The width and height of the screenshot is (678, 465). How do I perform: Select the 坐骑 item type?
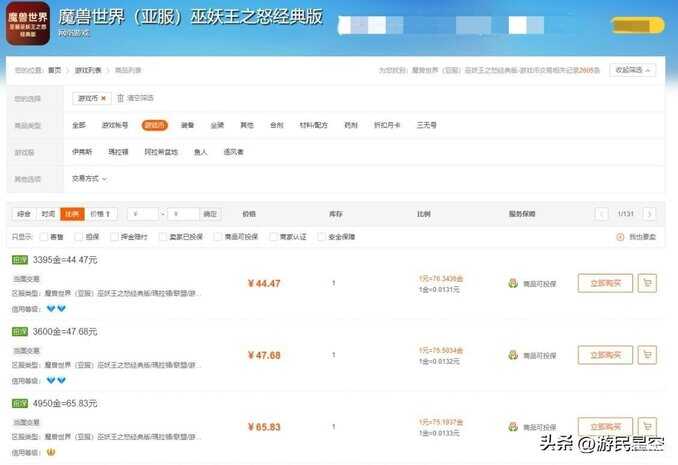[x=217, y=125]
